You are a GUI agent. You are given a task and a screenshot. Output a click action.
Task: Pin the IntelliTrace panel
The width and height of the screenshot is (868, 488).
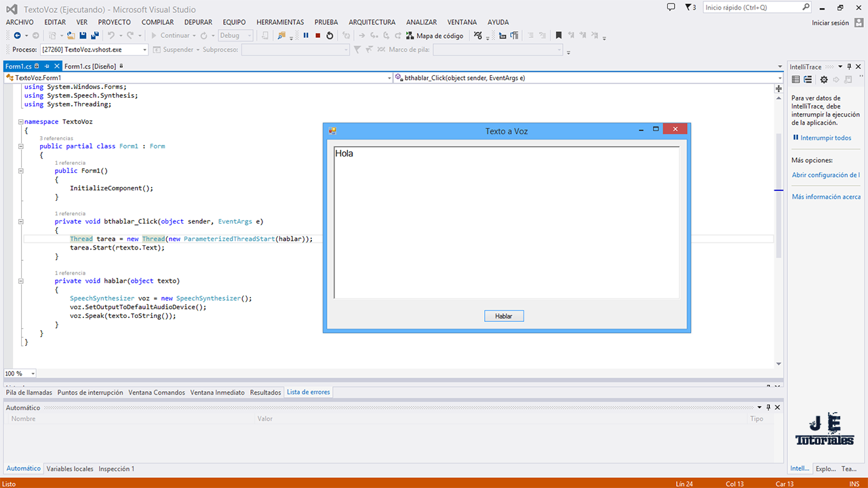coord(849,66)
